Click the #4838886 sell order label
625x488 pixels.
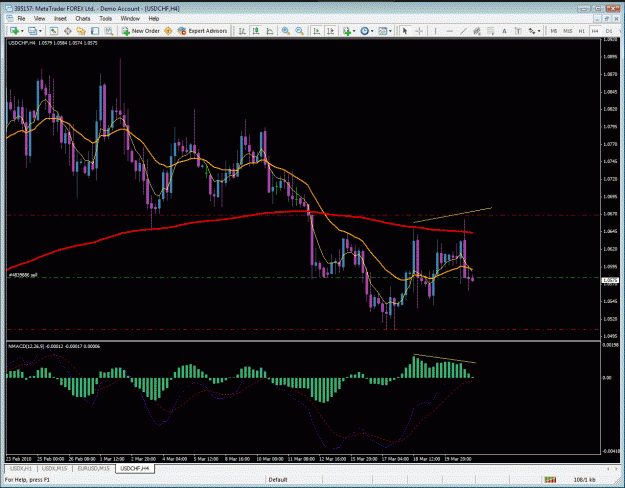23,275
